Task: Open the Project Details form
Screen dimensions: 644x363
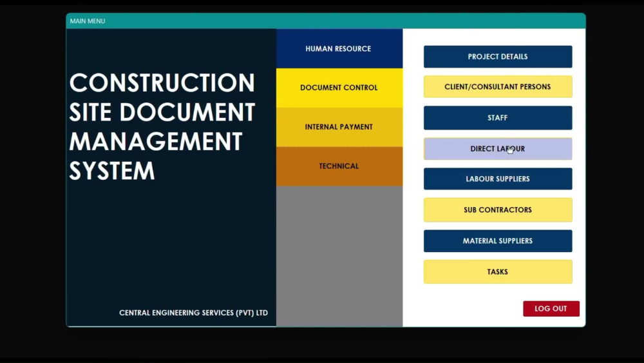Action: tap(498, 57)
